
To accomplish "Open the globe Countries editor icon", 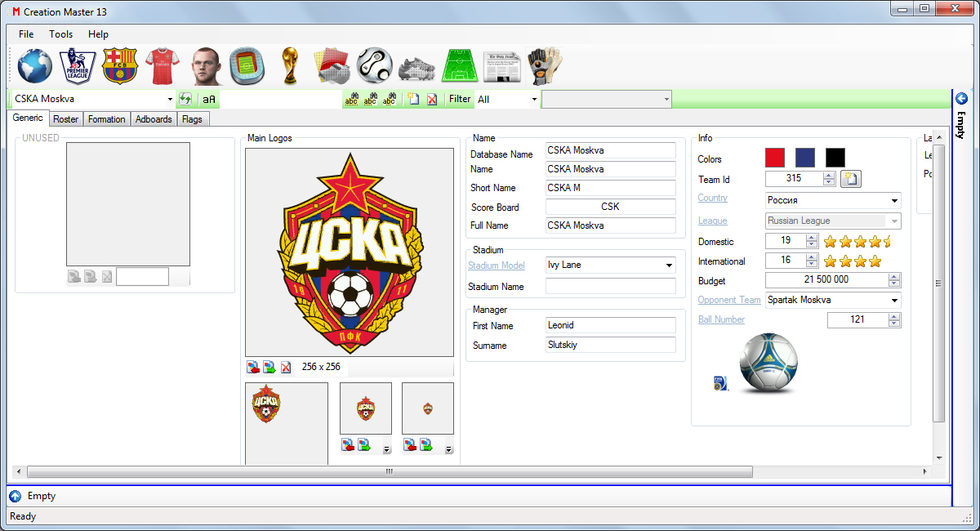I will click(x=35, y=66).
